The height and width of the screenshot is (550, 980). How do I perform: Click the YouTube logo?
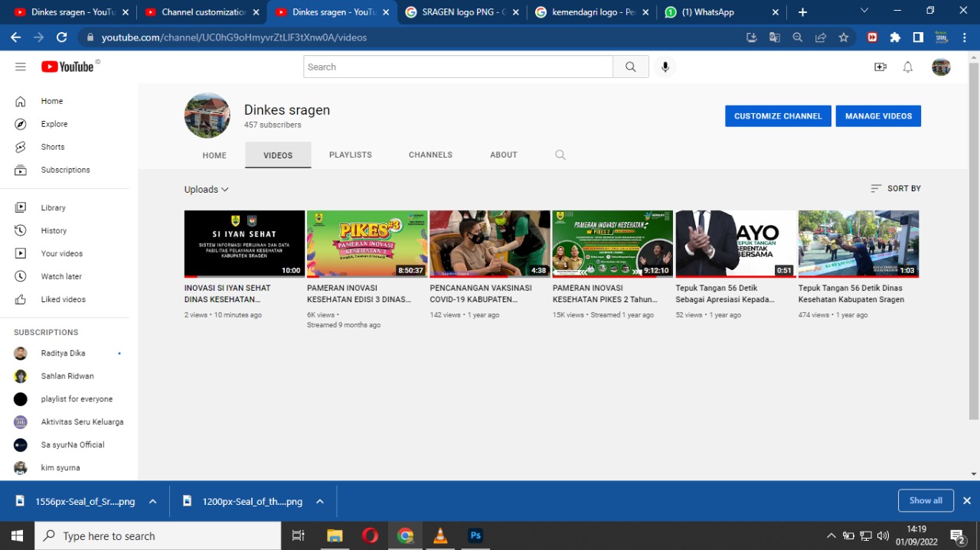pos(67,67)
